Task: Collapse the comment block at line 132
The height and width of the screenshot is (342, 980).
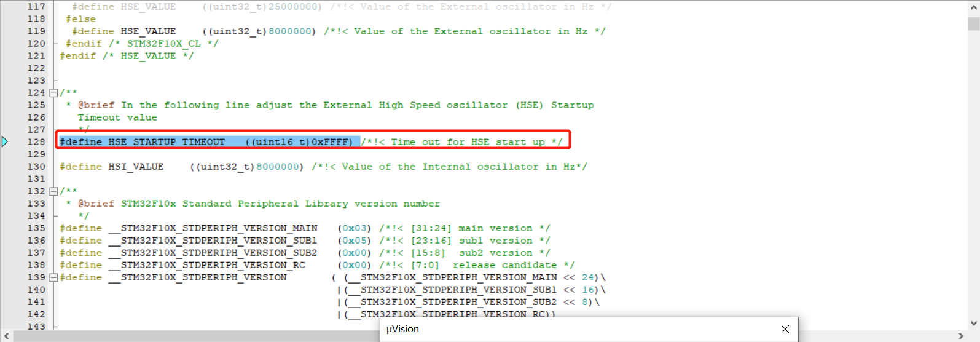Action: [x=53, y=191]
